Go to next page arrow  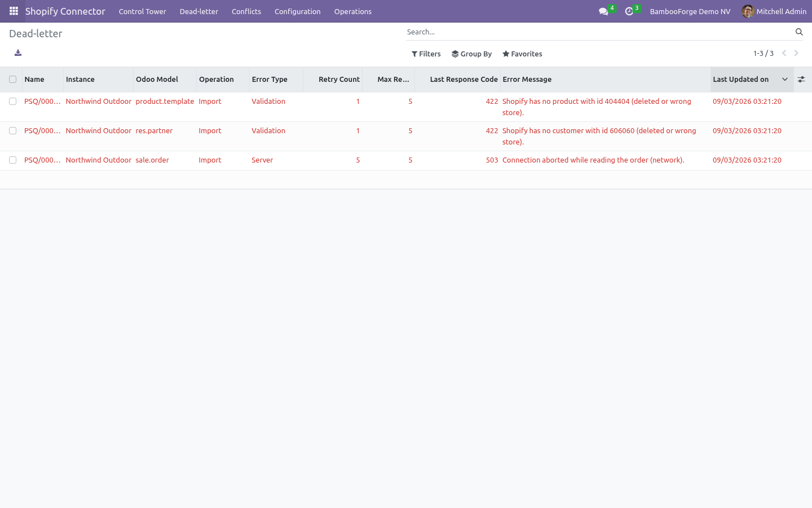click(796, 53)
